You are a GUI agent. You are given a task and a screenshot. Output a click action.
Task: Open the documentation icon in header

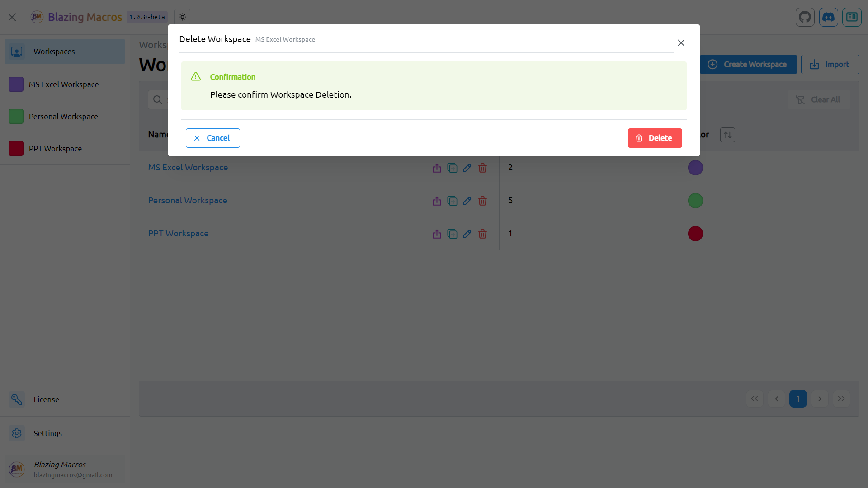pos(852,17)
